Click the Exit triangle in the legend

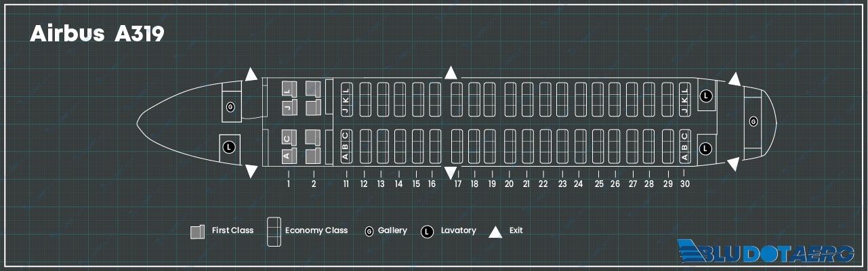(x=495, y=232)
